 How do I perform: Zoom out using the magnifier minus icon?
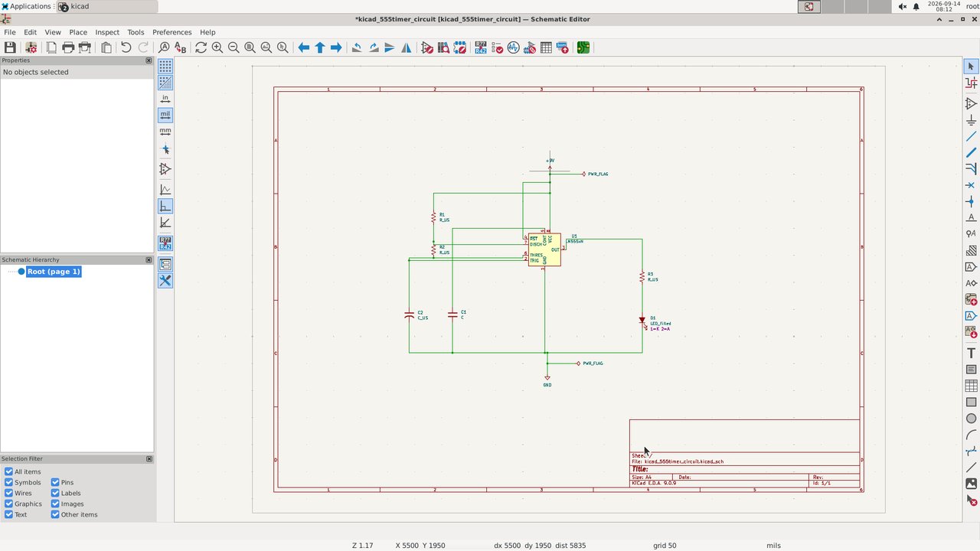(x=234, y=47)
